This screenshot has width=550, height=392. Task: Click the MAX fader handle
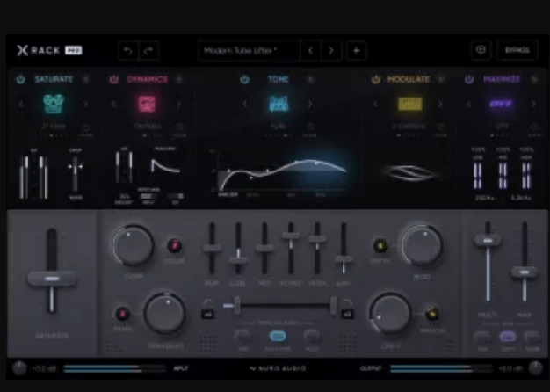525,272
